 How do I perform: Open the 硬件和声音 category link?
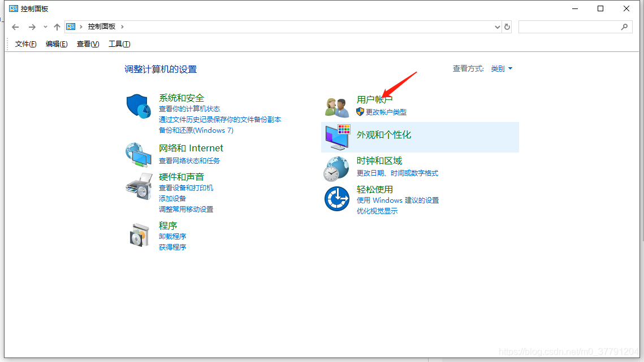[181, 177]
